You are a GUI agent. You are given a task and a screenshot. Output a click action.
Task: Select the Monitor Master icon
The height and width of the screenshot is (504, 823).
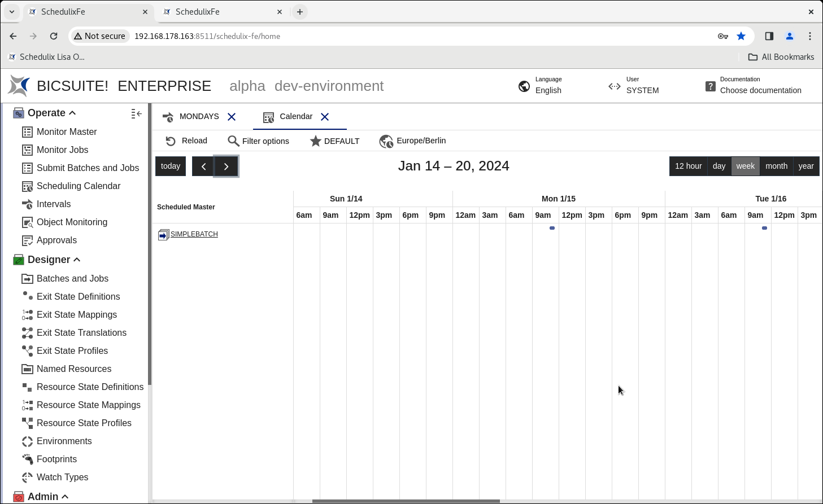28,132
